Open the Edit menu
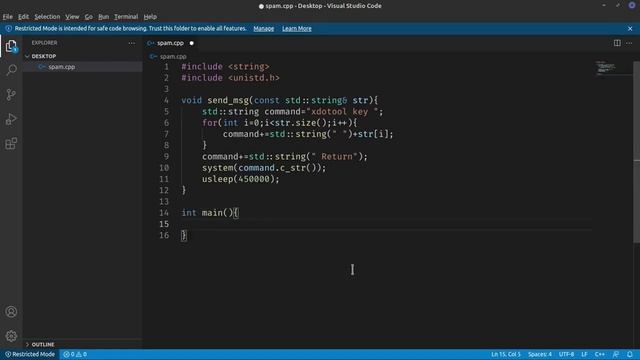Viewport: 640px width, 360px height. 23,17
